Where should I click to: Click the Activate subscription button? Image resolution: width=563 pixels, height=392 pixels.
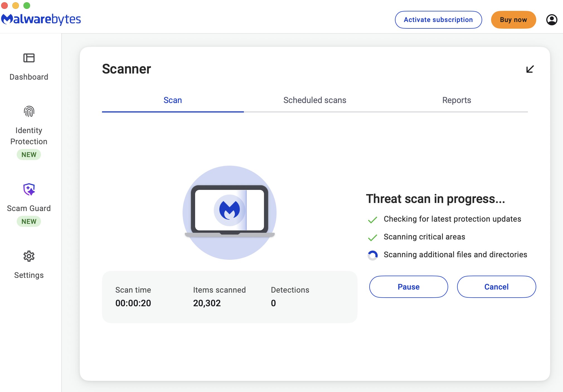pyautogui.click(x=438, y=20)
